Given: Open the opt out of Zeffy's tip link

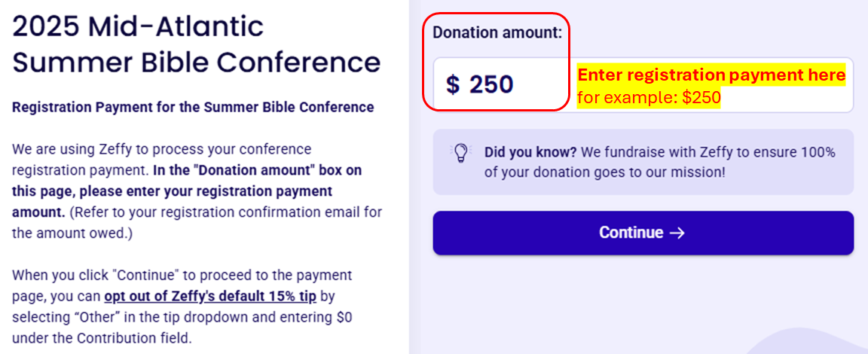Looking at the screenshot, I should click(x=210, y=295).
